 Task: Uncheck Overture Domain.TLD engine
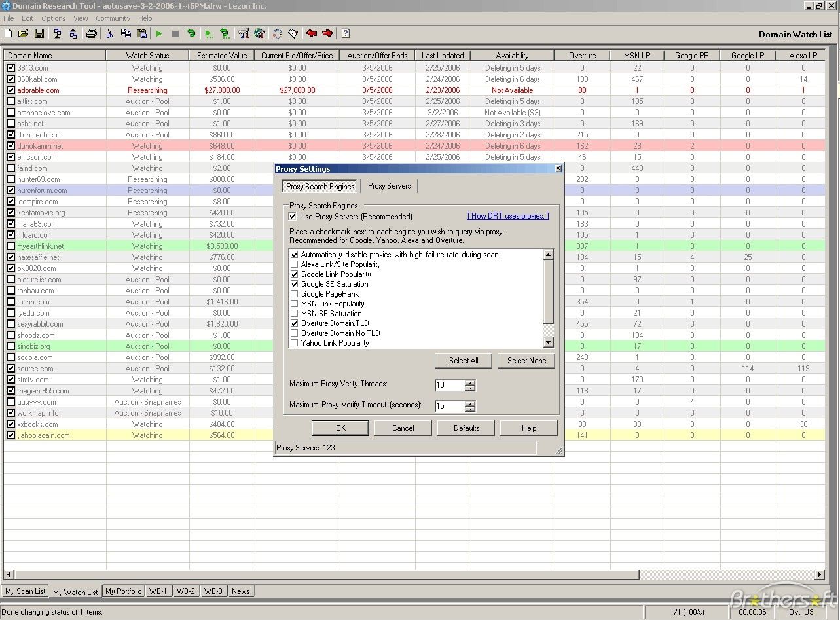(295, 323)
